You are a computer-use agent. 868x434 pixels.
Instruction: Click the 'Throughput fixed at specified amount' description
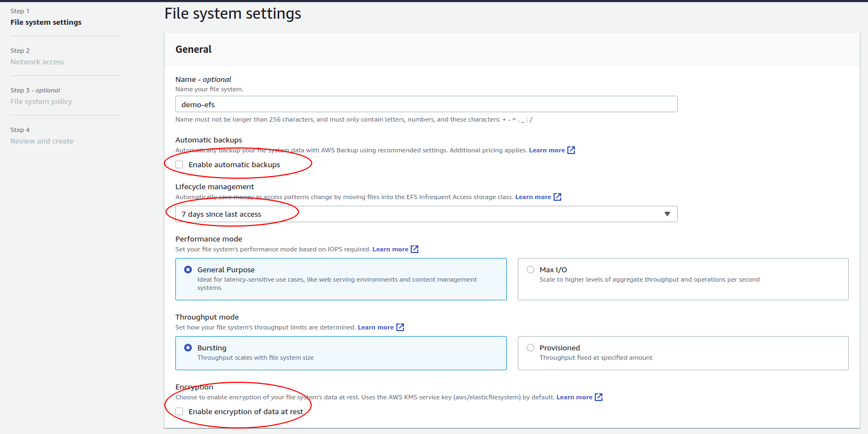pyautogui.click(x=596, y=358)
